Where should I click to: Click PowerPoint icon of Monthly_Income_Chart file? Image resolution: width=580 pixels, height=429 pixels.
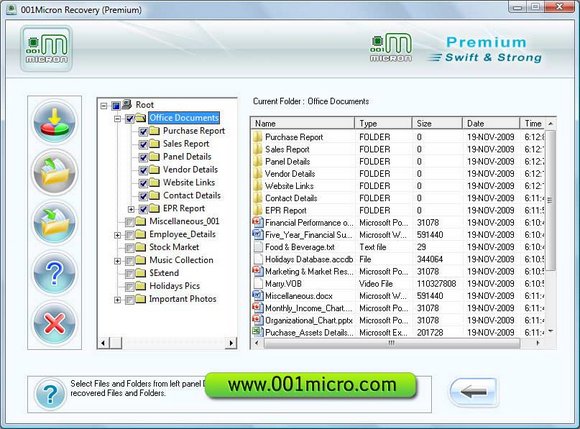point(257,308)
